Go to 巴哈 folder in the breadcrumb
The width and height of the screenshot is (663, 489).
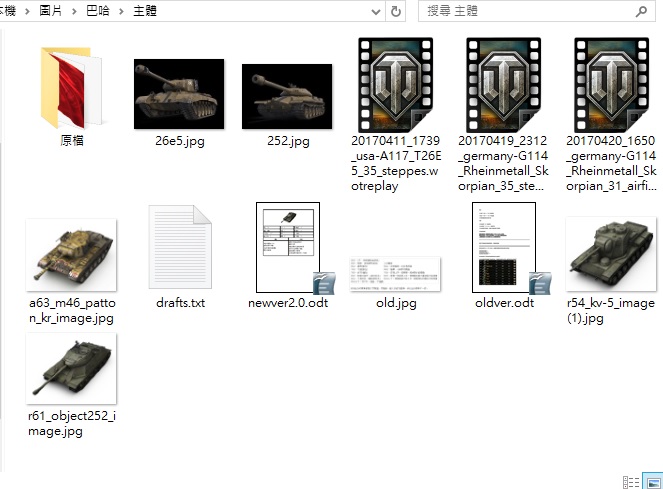click(97, 11)
